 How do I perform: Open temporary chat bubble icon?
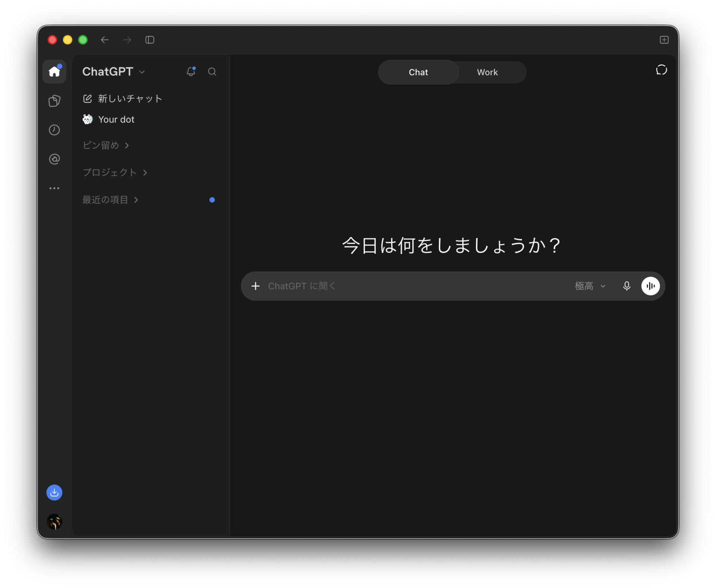click(x=662, y=70)
